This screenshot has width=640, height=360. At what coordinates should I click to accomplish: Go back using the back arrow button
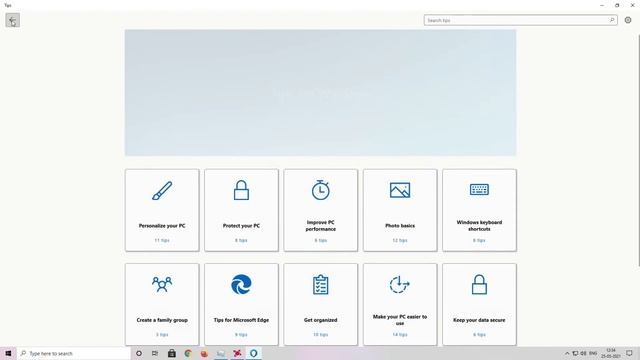pos(13,20)
